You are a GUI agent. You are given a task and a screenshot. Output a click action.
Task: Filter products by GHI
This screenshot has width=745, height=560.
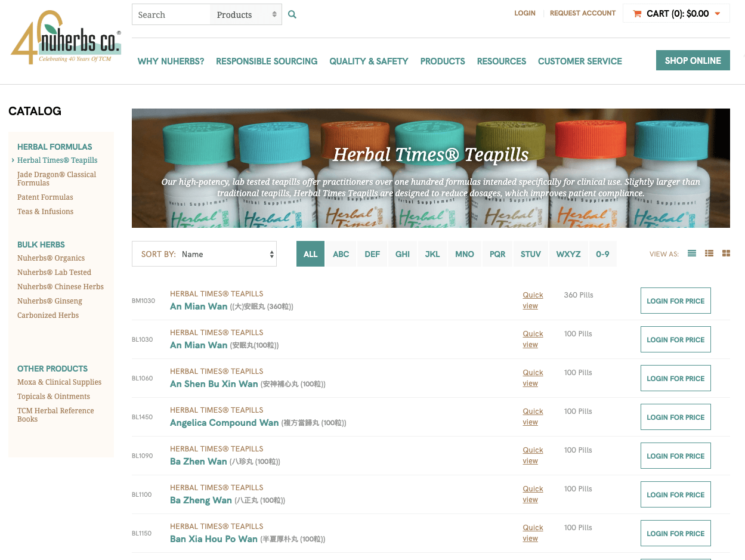pos(403,254)
